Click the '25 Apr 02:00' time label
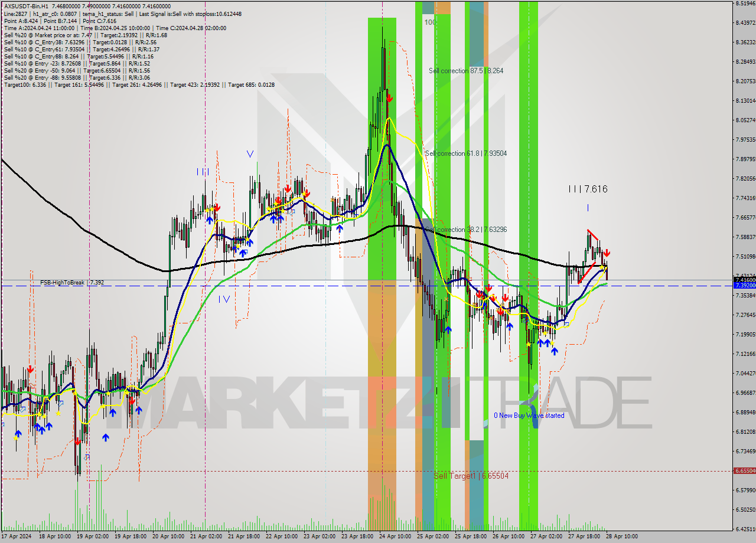The width and height of the screenshot is (756, 543). click(x=434, y=537)
